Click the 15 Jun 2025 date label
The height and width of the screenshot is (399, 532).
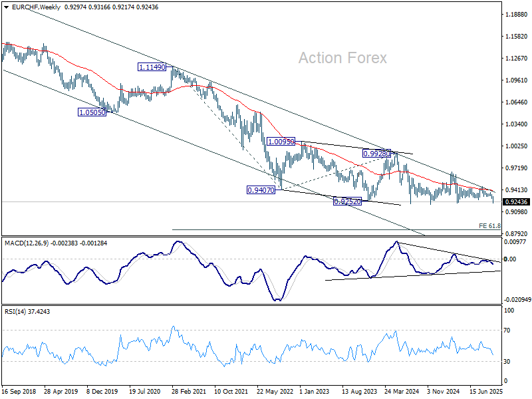(486, 392)
